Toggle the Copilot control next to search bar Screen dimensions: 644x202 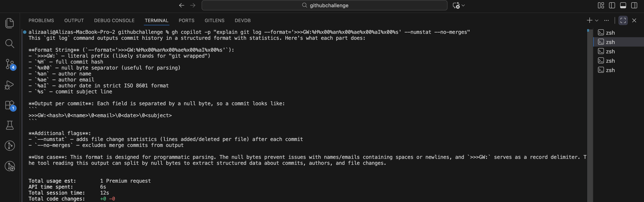pos(458,5)
